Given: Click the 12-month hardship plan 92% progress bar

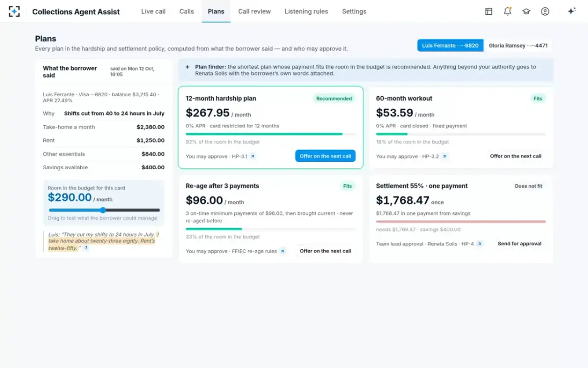Looking at the screenshot, I should pyautogui.click(x=270, y=134).
